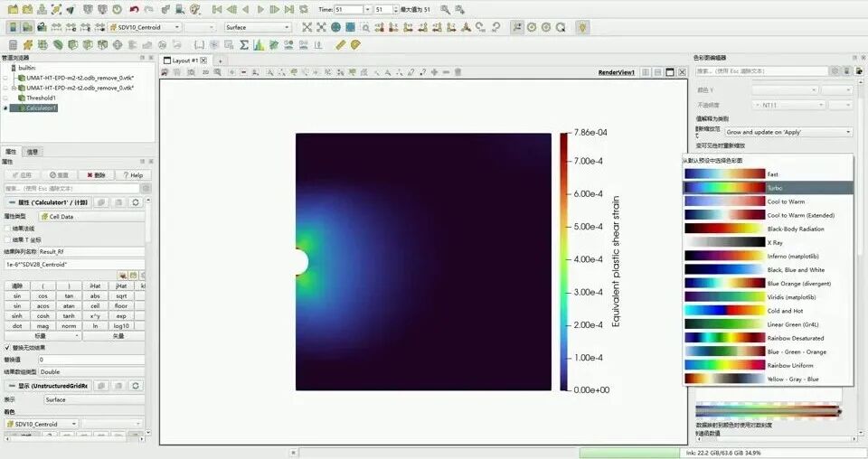
Task: Click the sqrt calculator button
Action: click(121, 295)
